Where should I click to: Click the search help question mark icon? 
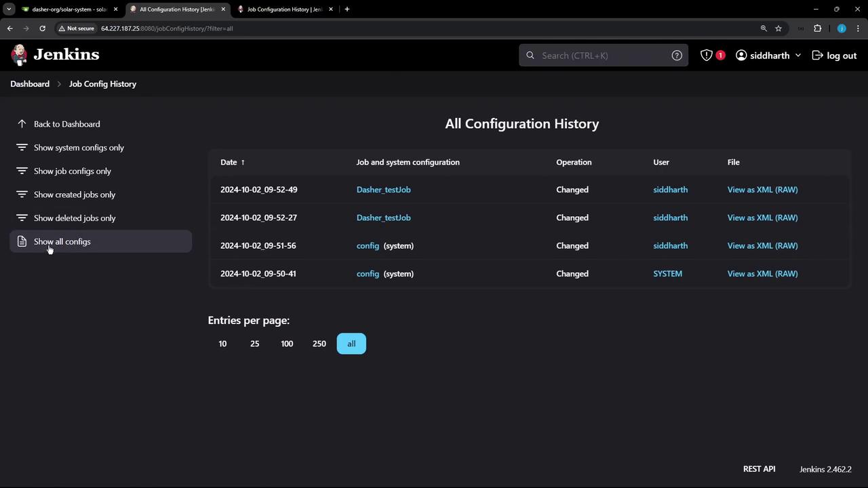coord(676,56)
